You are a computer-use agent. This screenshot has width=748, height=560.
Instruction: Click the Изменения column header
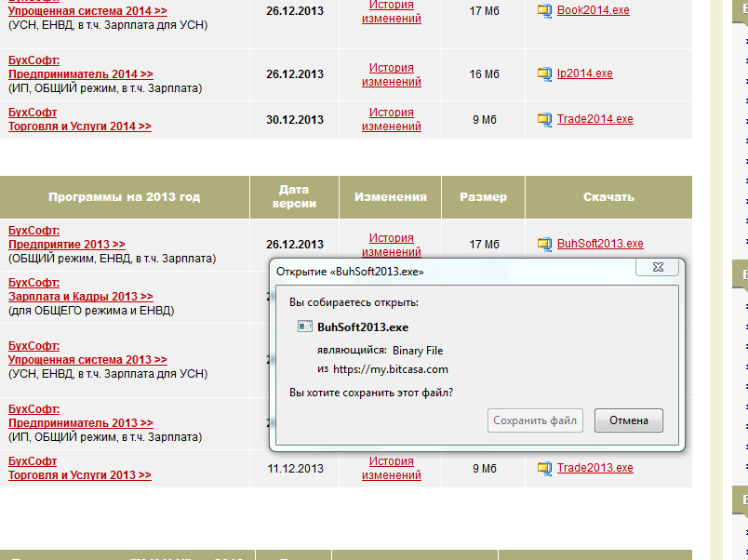390,197
